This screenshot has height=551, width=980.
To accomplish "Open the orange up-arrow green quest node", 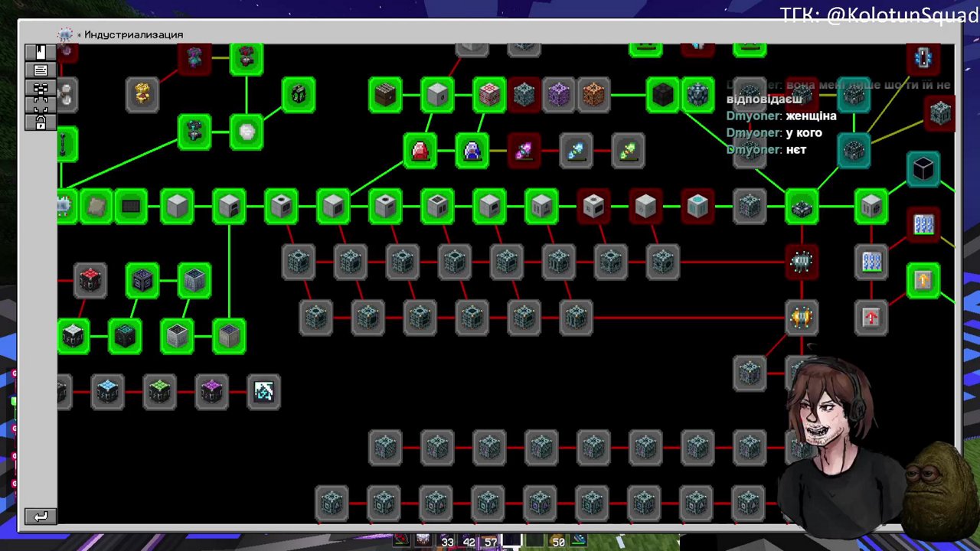I will tap(923, 281).
